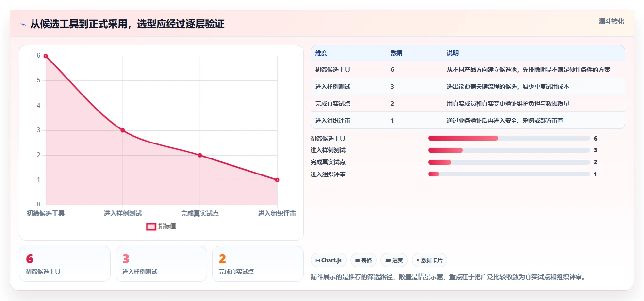Click the x-axis label 完成真实试点
This screenshot has width=644, height=301.
[x=200, y=213]
